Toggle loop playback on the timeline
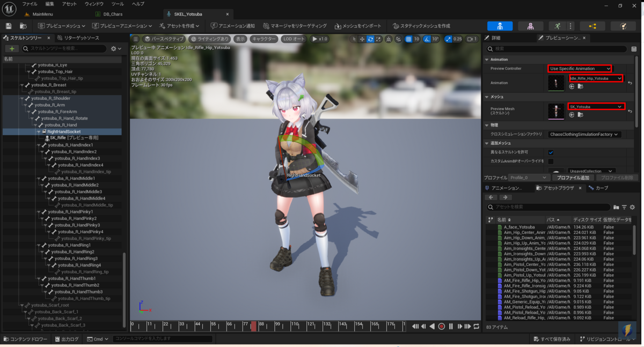Viewport: 644px width, 347px height. tap(477, 326)
